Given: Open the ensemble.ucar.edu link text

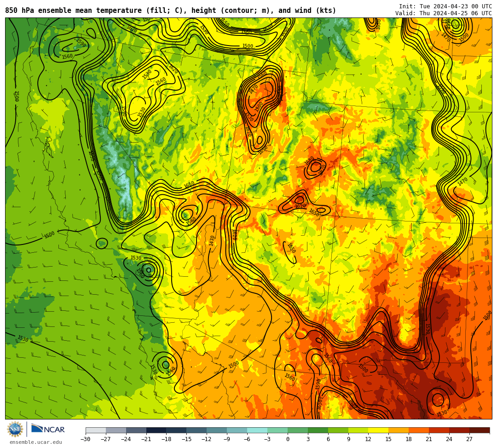Looking at the screenshot, I should point(36,442).
